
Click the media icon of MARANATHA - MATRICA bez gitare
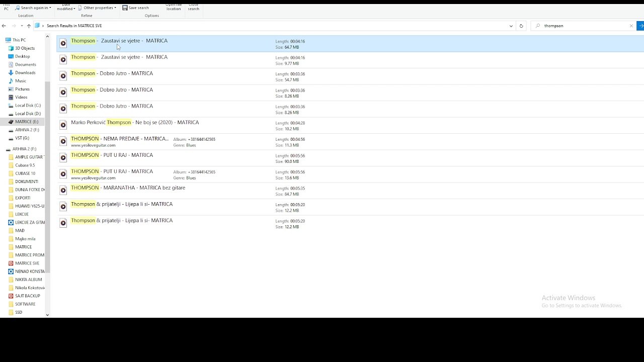[x=63, y=191]
